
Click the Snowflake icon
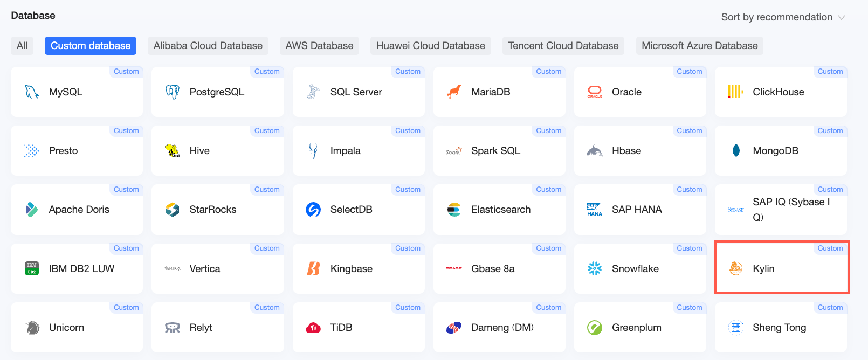click(595, 268)
